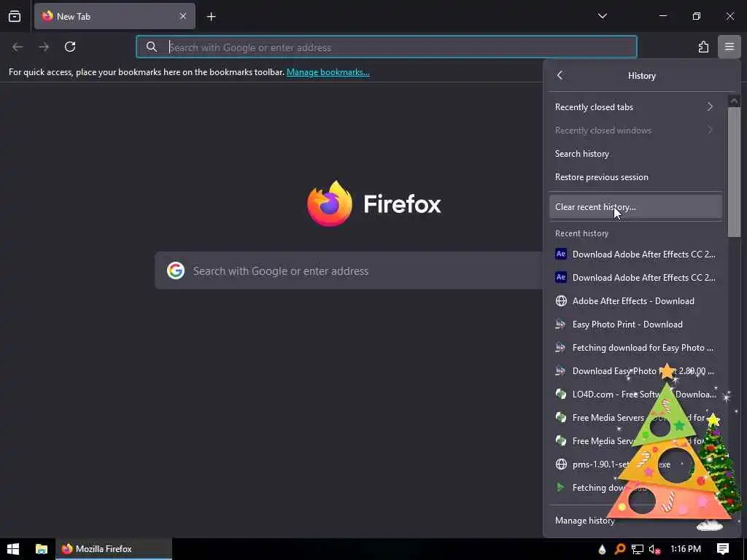
Task: Click the Google G logo in the search box
Action: pos(175,271)
